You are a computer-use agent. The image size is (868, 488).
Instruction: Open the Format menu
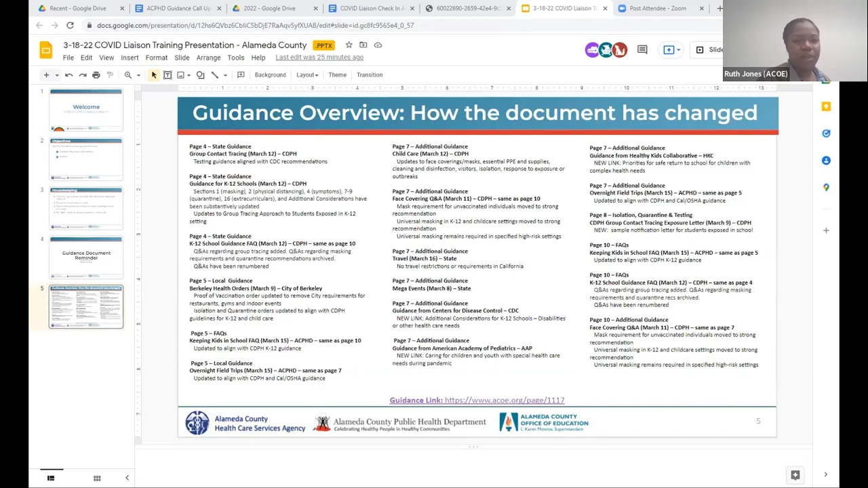tap(156, 58)
